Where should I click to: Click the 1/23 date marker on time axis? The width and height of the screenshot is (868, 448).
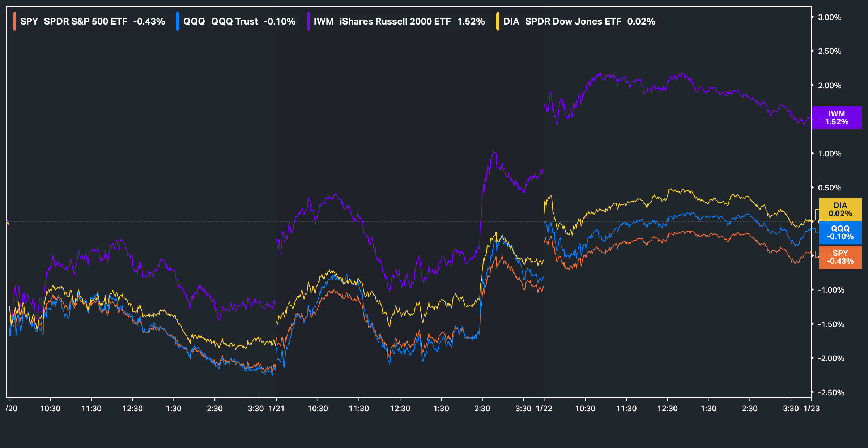pyautogui.click(x=811, y=408)
